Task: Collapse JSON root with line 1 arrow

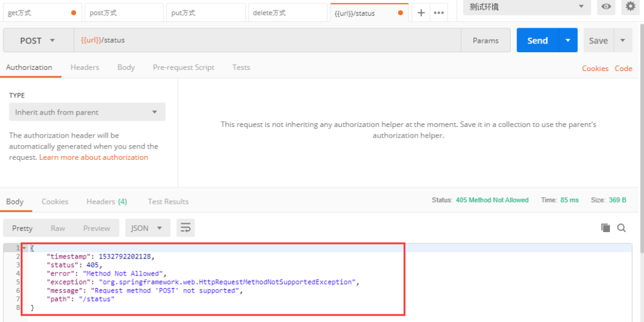Action: tap(25, 248)
